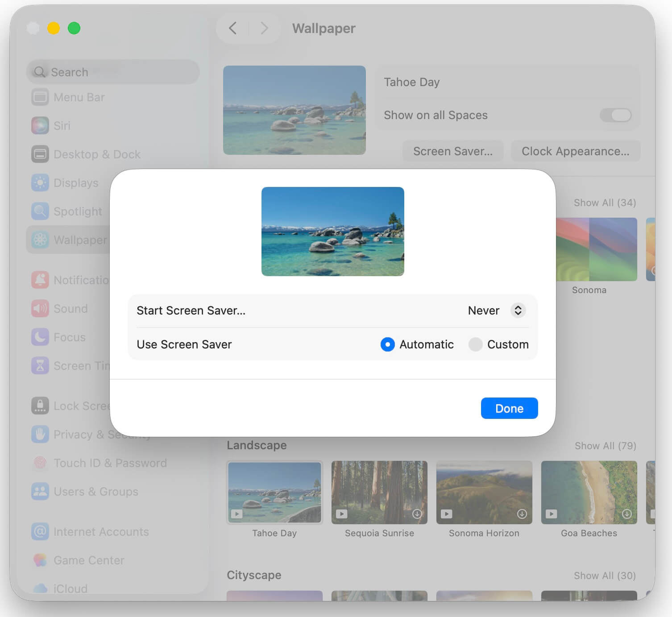The image size is (672, 617).
Task: Select the Displays icon in sidebar
Action: tap(40, 182)
